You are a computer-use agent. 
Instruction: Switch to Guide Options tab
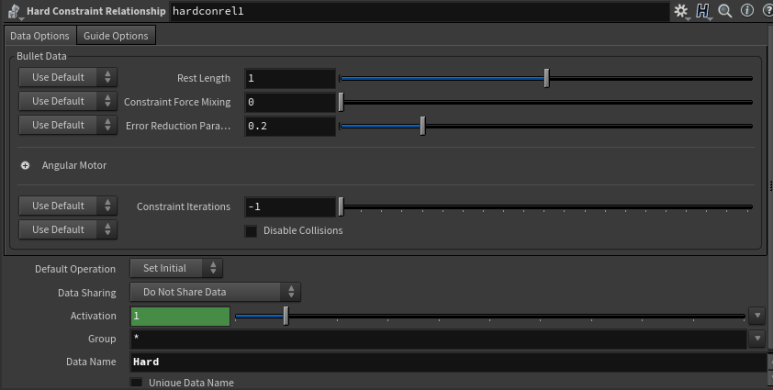click(x=116, y=35)
